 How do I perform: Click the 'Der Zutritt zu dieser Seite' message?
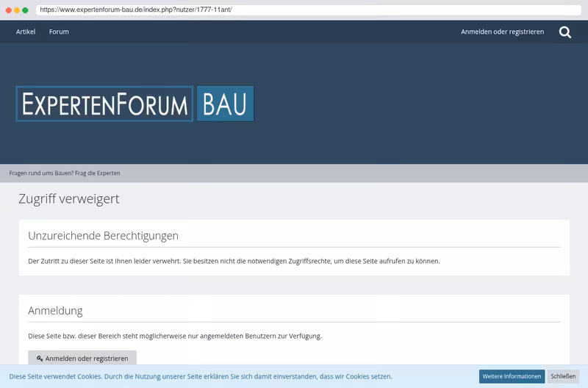click(234, 261)
